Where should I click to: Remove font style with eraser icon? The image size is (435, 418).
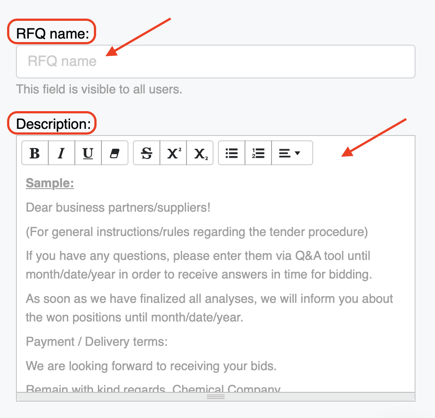pyautogui.click(x=115, y=153)
